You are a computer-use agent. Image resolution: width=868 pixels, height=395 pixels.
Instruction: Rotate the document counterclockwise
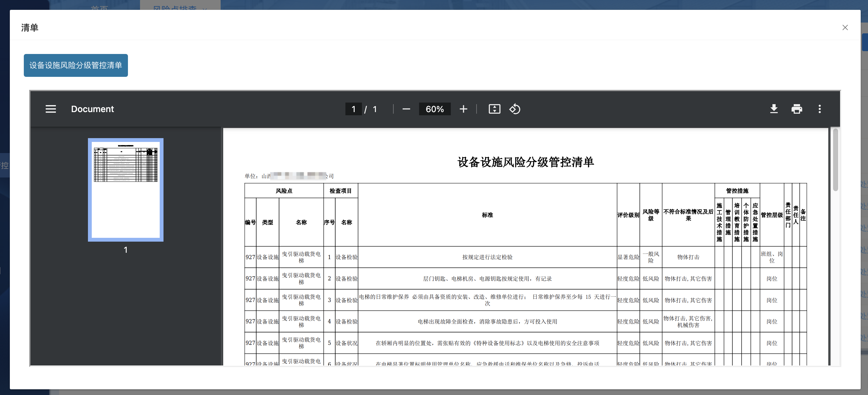click(515, 109)
